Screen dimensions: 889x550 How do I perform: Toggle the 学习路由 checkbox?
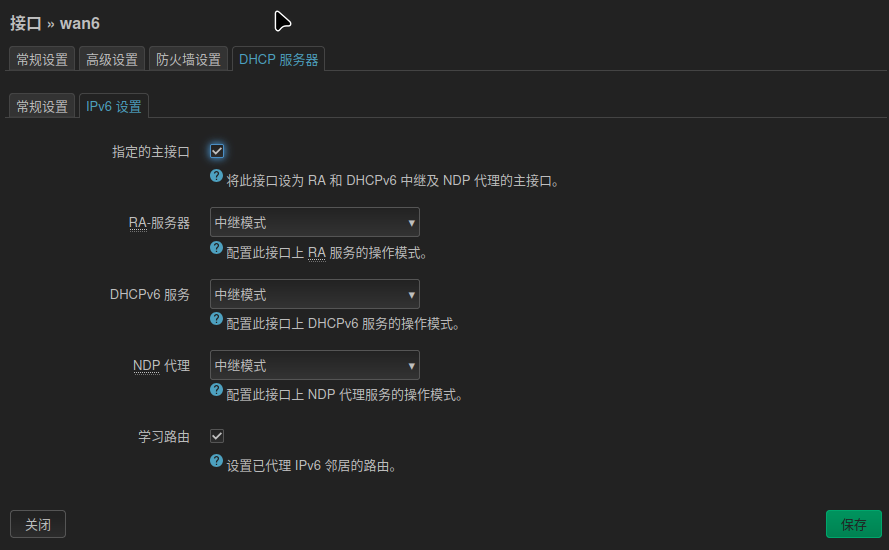click(217, 436)
